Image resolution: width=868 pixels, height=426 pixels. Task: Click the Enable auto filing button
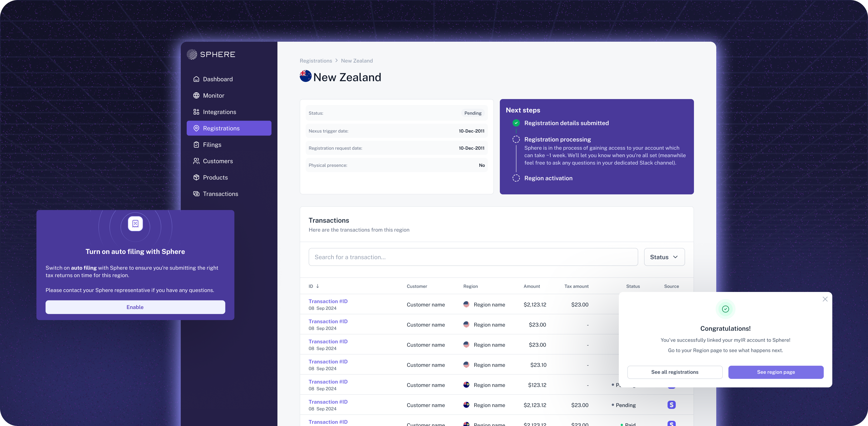pos(135,307)
